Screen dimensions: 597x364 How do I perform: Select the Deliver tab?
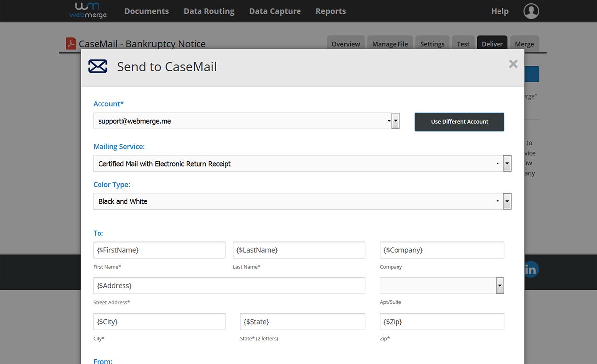pyautogui.click(x=492, y=44)
